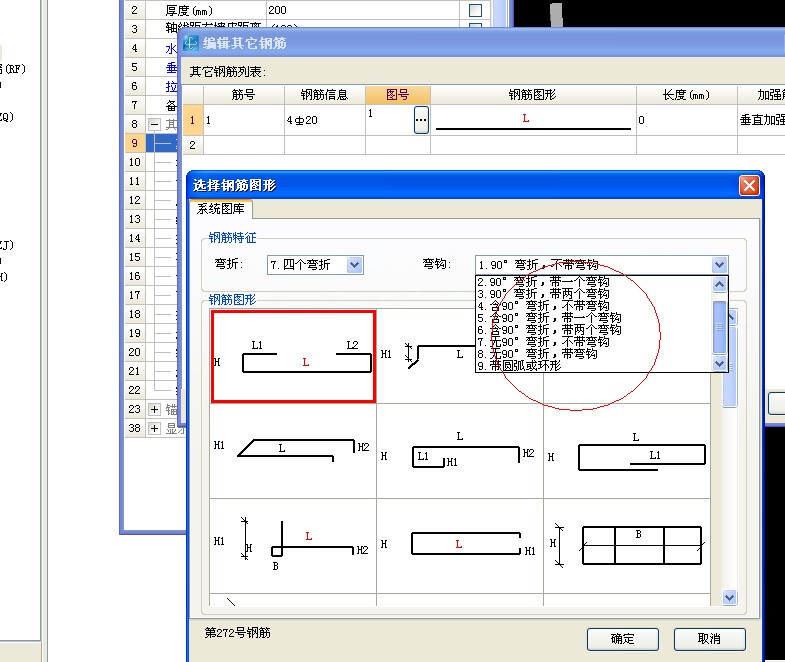Select property row number 20
This screenshot has height=662, width=785.
[x=135, y=353]
